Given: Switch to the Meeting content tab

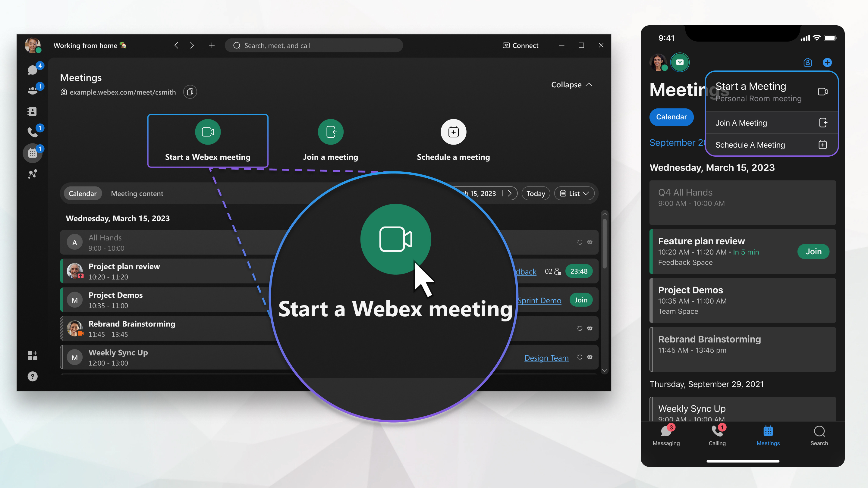Looking at the screenshot, I should point(137,193).
